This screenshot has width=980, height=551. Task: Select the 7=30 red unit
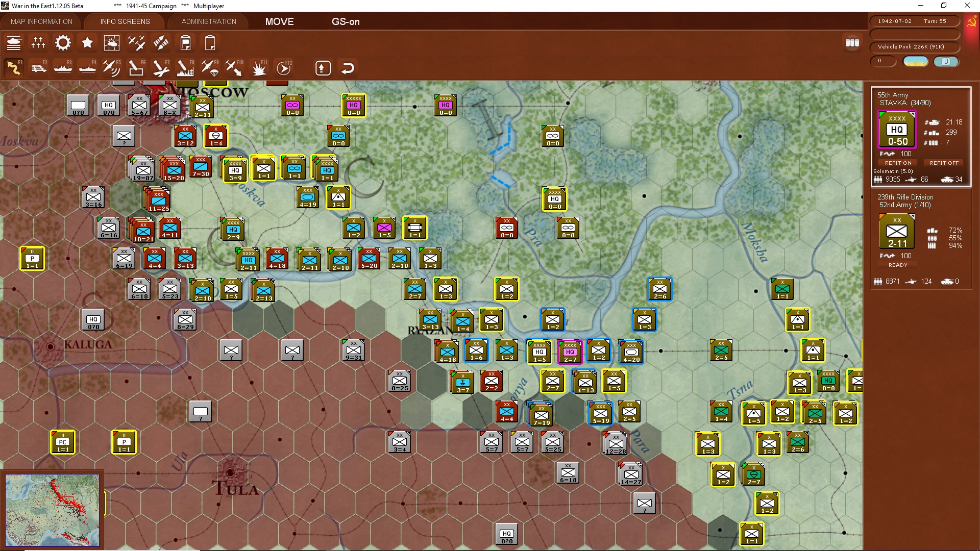point(201,166)
